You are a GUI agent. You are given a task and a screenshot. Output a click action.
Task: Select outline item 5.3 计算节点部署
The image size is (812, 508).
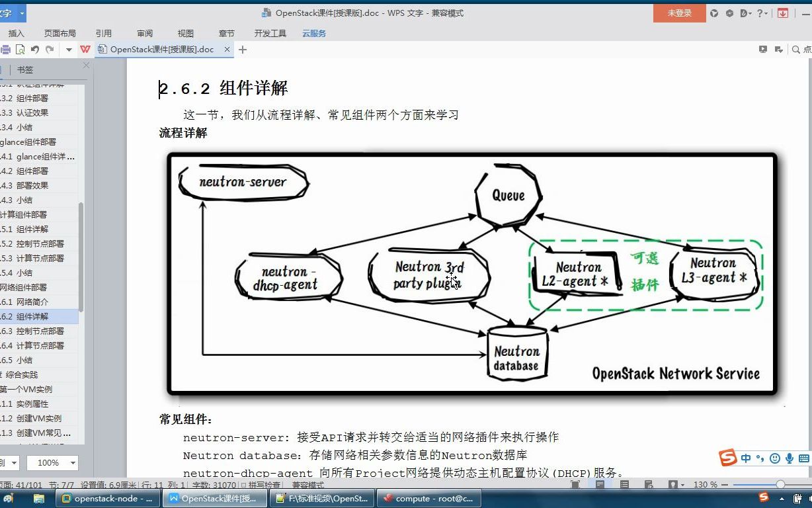click(x=38, y=258)
